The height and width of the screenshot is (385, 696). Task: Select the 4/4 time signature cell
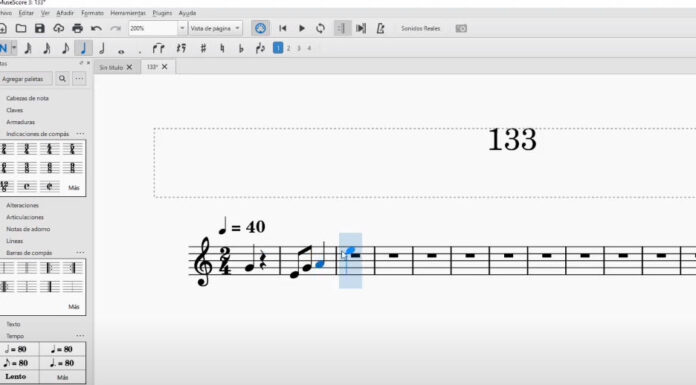click(50, 149)
